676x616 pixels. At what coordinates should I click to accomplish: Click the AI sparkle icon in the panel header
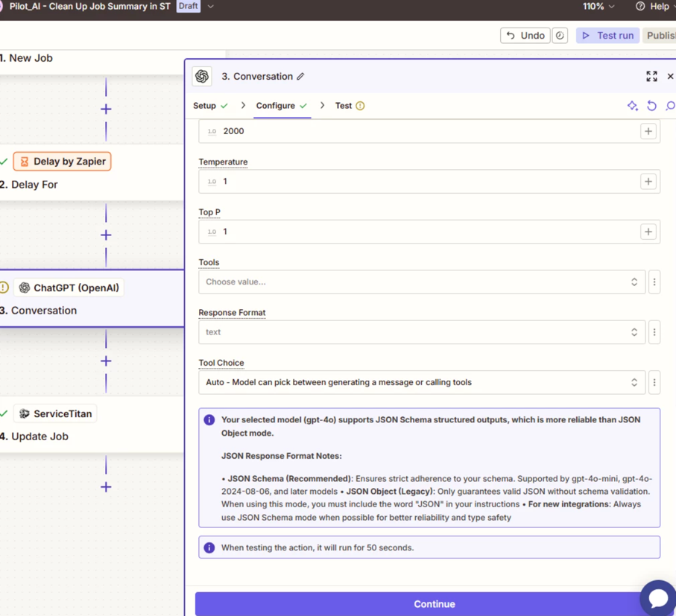(633, 106)
